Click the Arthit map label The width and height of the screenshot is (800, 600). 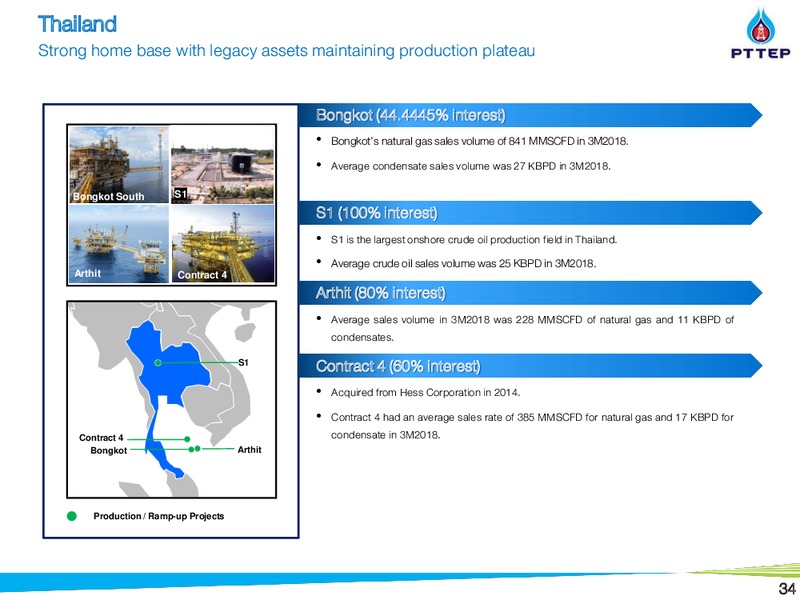click(x=249, y=449)
